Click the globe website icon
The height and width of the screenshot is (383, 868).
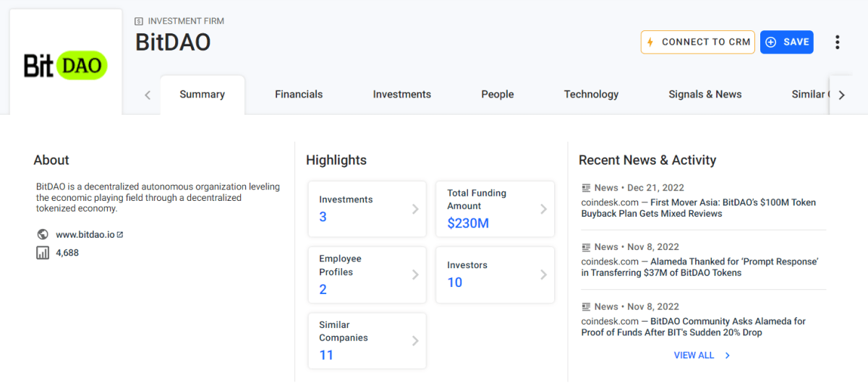[x=43, y=234]
